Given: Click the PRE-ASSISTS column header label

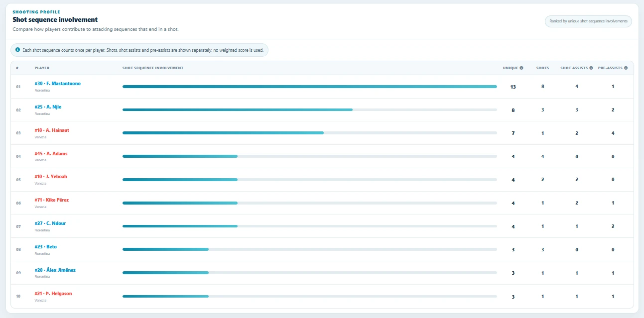Looking at the screenshot, I should coord(611,68).
